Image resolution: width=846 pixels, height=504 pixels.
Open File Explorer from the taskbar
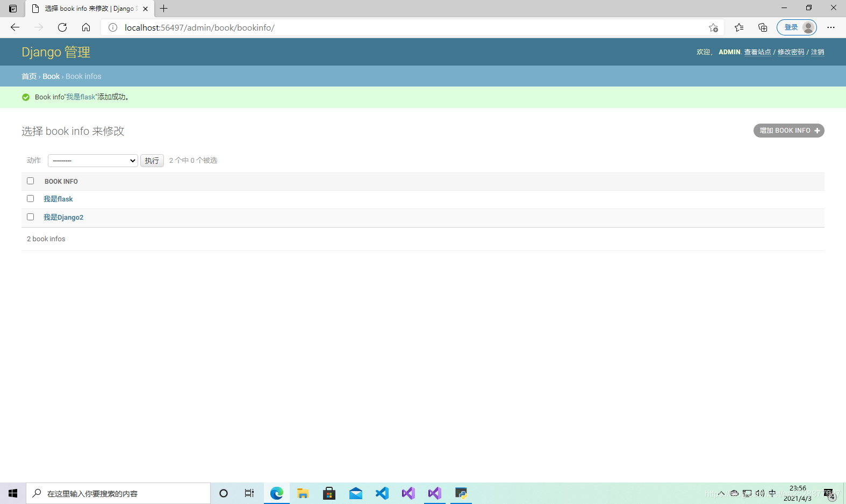303,493
